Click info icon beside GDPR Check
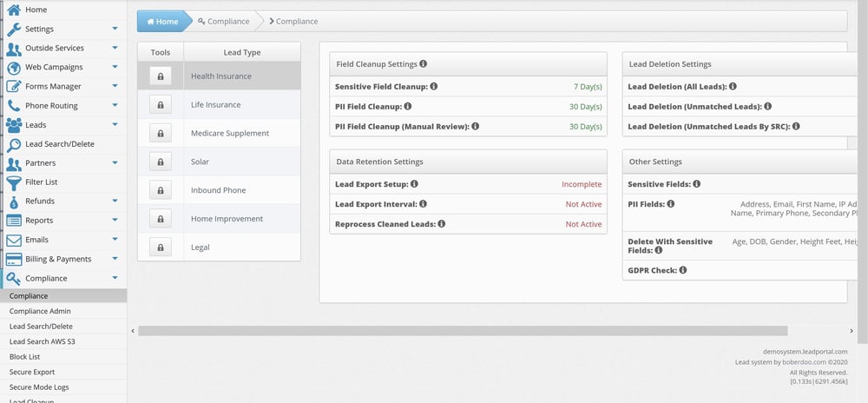This screenshot has height=403, width=868. [x=683, y=270]
